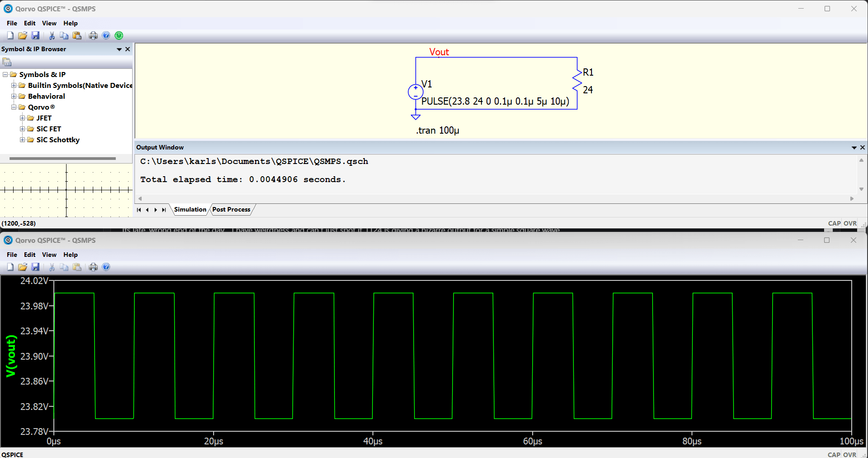The image size is (868, 458).
Task: Open Output Window panel dropdown arrow
Action: coord(854,147)
